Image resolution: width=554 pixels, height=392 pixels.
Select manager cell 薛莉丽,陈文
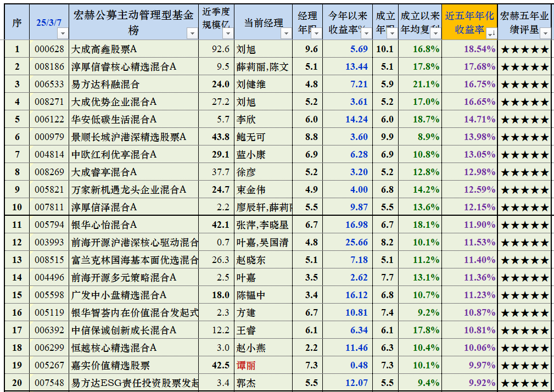tap(262, 67)
